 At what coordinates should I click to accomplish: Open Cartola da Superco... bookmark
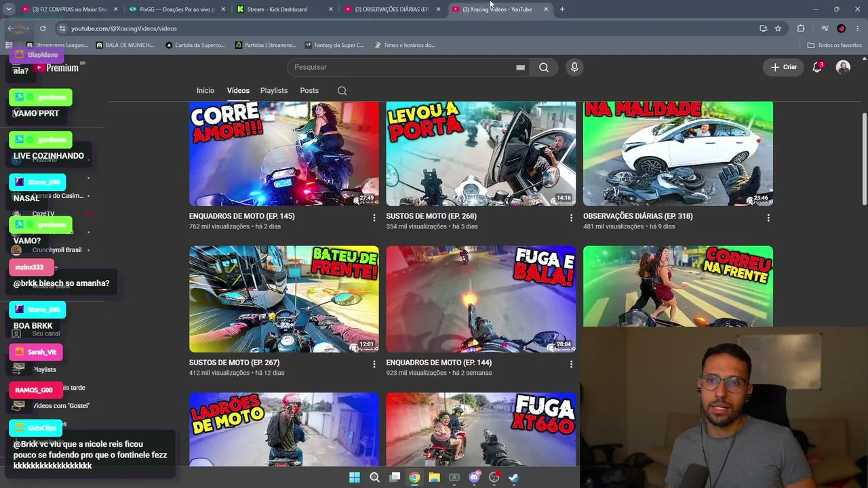[195, 45]
